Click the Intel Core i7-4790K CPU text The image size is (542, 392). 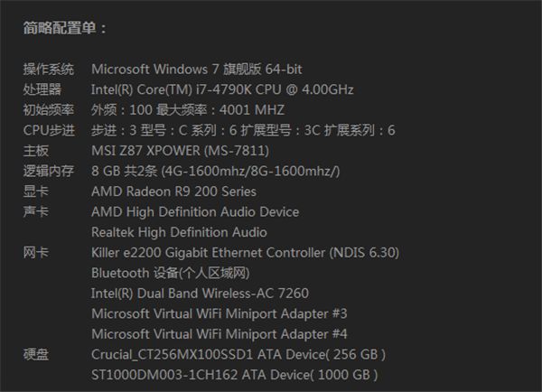222,89
